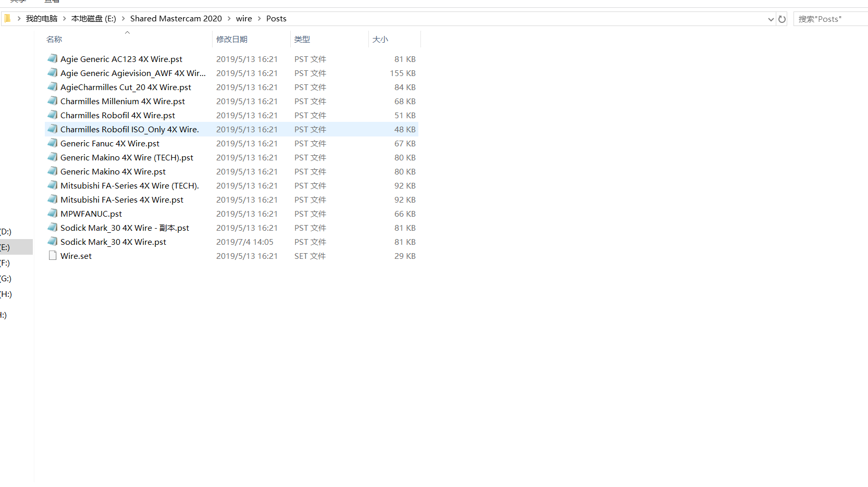Click the SET 文件 type cell
868x487 pixels.
click(x=310, y=256)
